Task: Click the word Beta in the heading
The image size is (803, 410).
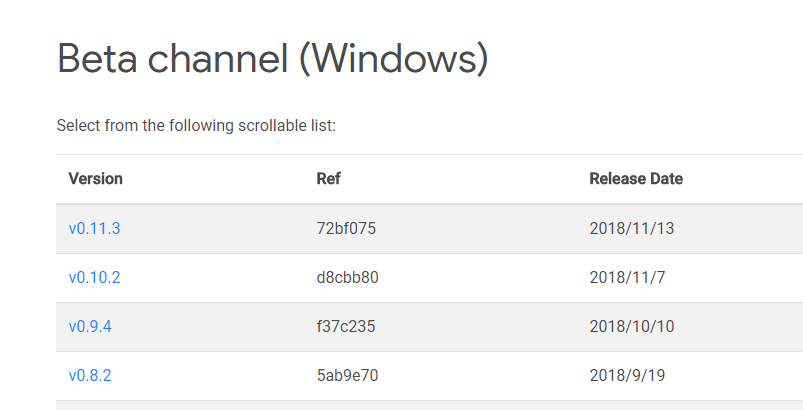Action: coord(97,58)
